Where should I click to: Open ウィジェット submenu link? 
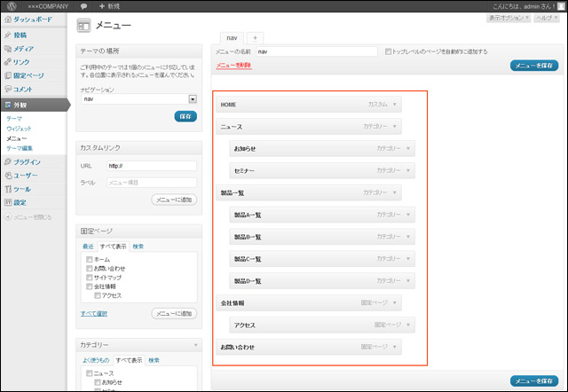tap(19, 129)
